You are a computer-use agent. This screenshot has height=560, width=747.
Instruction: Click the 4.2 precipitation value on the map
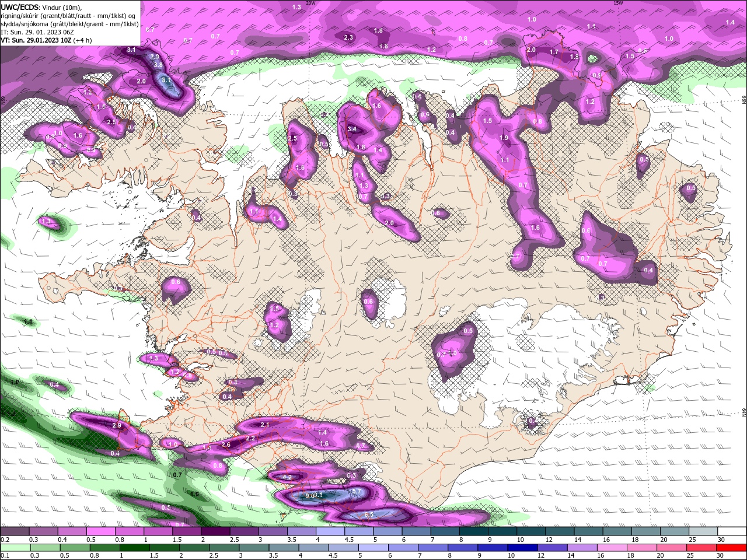[x=287, y=477]
